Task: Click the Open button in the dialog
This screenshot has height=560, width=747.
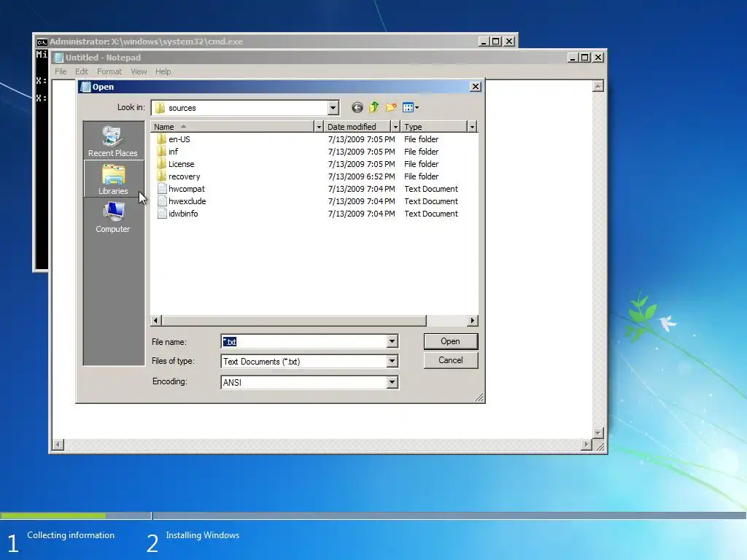Action: (x=451, y=341)
